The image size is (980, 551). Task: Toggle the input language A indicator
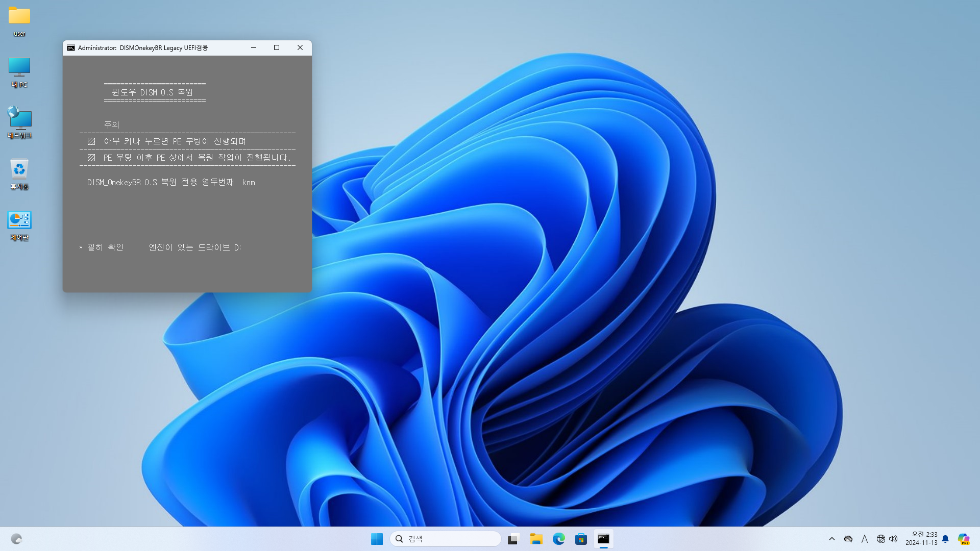(865, 539)
